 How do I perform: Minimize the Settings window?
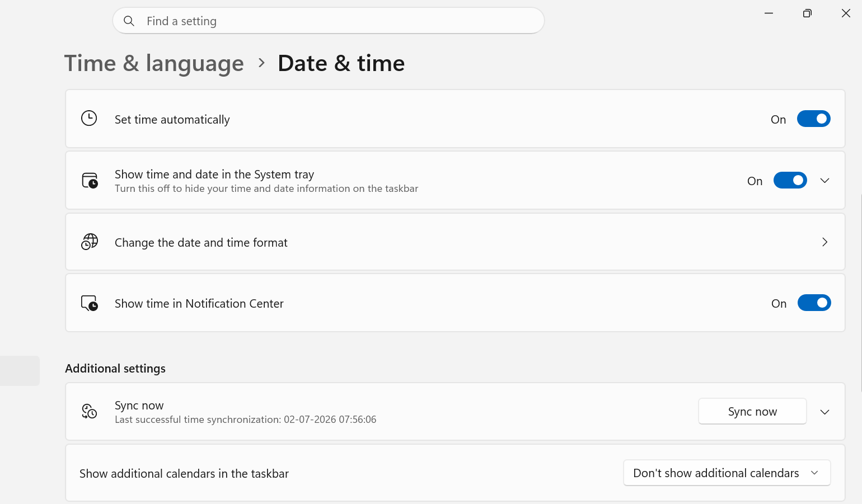click(x=769, y=13)
